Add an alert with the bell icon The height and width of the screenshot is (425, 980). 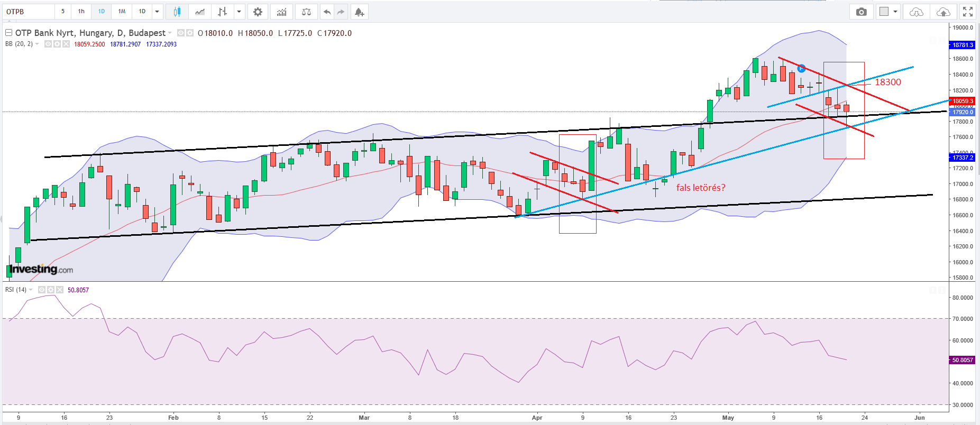[359, 12]
